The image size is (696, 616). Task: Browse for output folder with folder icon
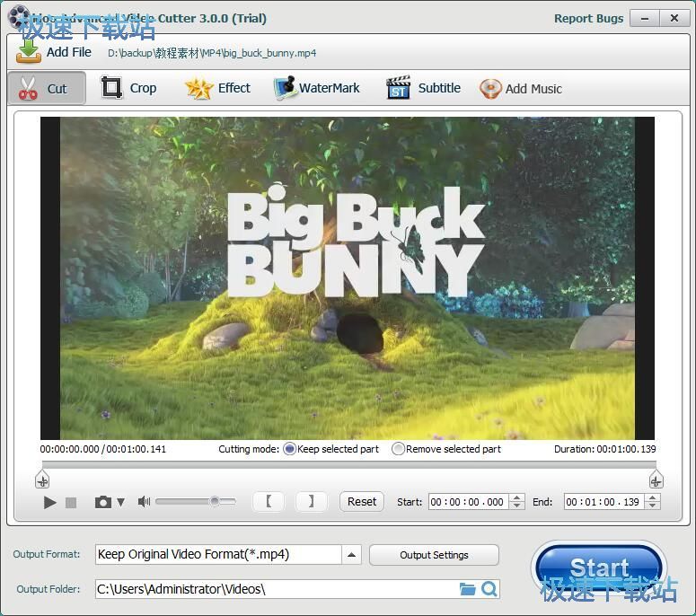(x=467, y=589)
